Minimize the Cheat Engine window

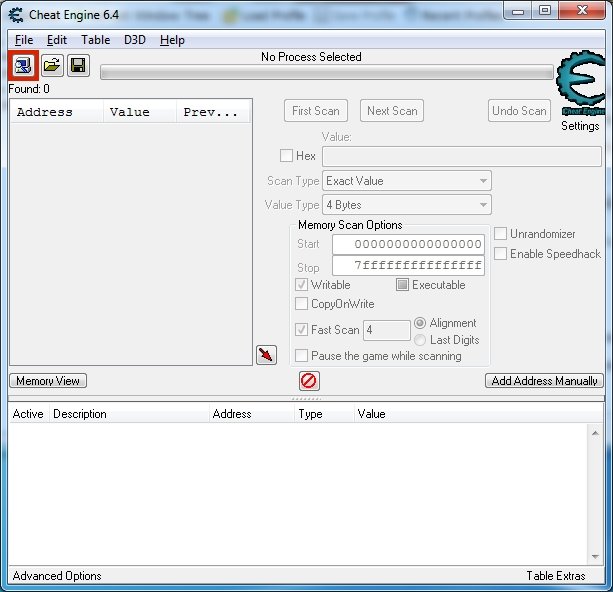point(518,11)
